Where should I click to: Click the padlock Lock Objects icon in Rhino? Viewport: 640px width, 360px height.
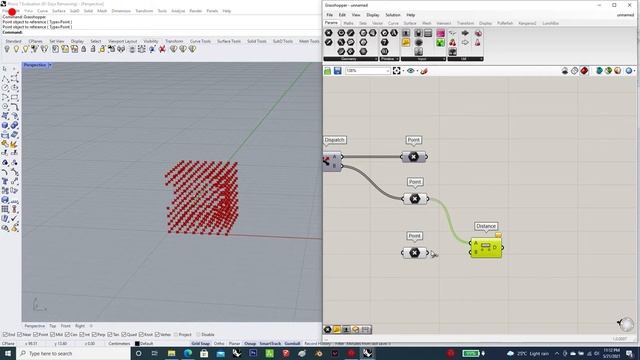[84, 49]
